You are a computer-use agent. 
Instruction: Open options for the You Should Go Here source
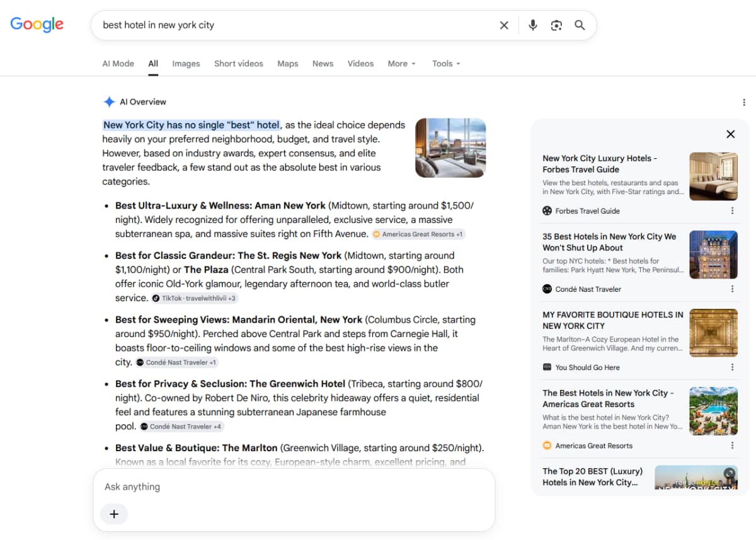(732, 367)
